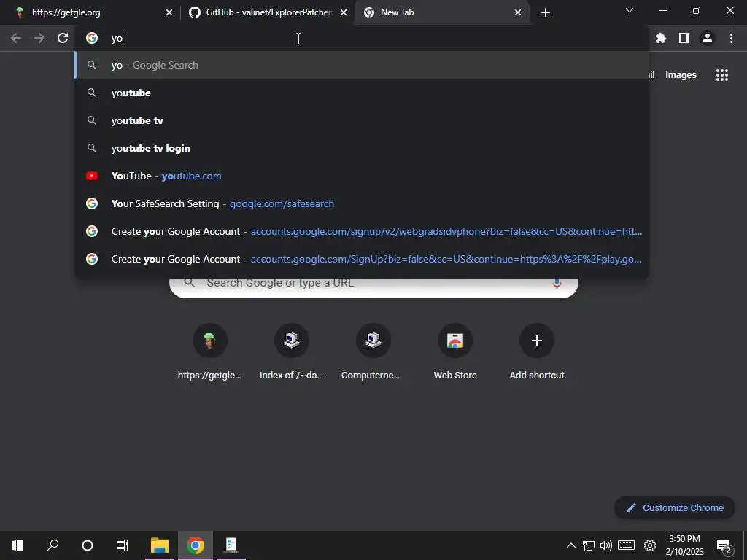Open File Explorer from taskbar

coord(160,545)
